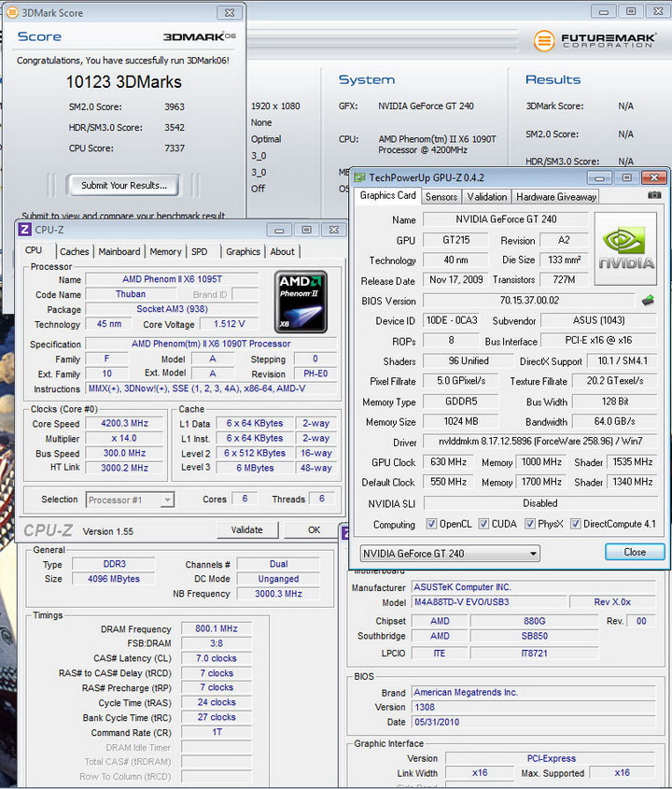Click the GPU-Z title bar icon

click(x=359, y=177)
